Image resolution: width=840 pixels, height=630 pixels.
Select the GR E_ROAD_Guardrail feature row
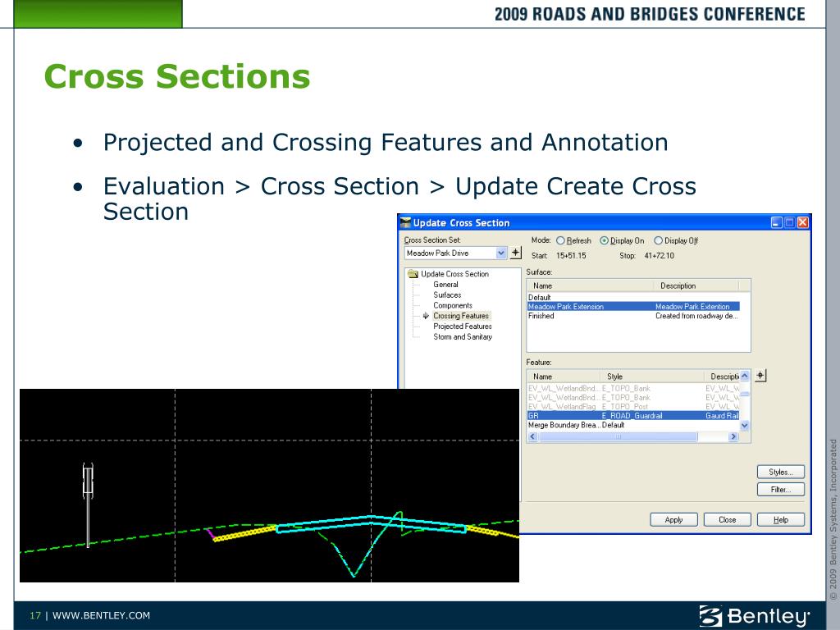point(633,416)
